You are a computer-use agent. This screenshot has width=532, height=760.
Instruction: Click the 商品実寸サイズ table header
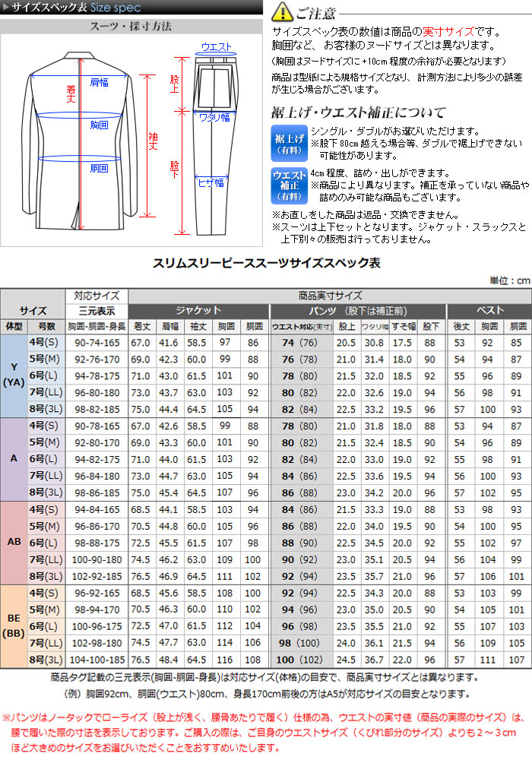[x=328, y=296]
